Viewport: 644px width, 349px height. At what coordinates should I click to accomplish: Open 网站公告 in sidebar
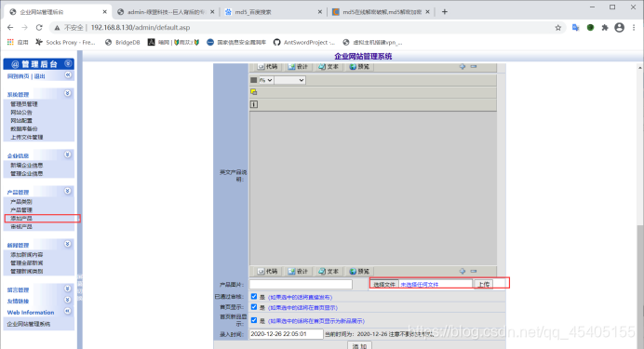(21, 112)
